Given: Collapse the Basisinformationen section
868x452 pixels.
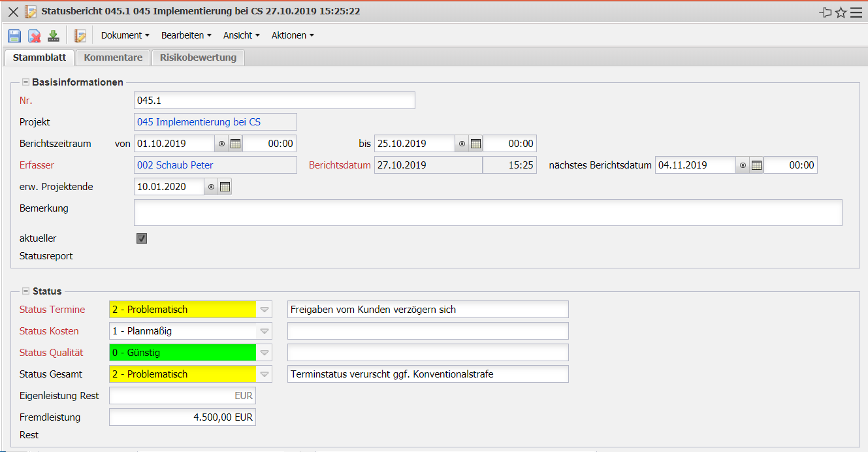Looking at the screenshot, I should (x=26, y=82).
